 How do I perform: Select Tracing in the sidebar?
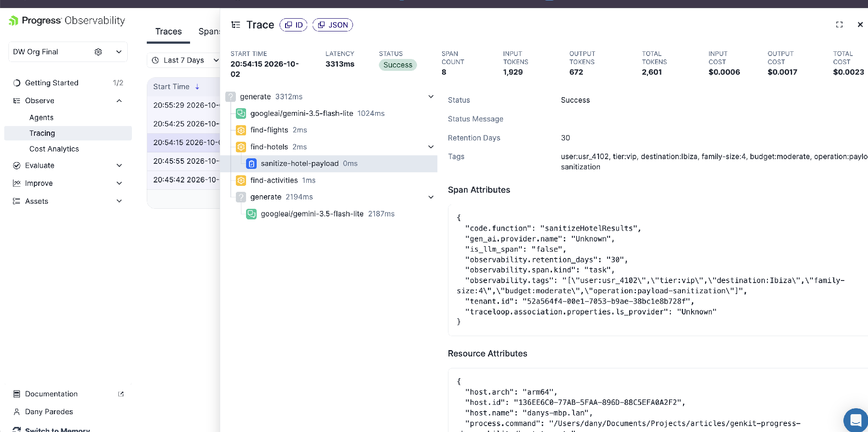(x=68, y=133)
